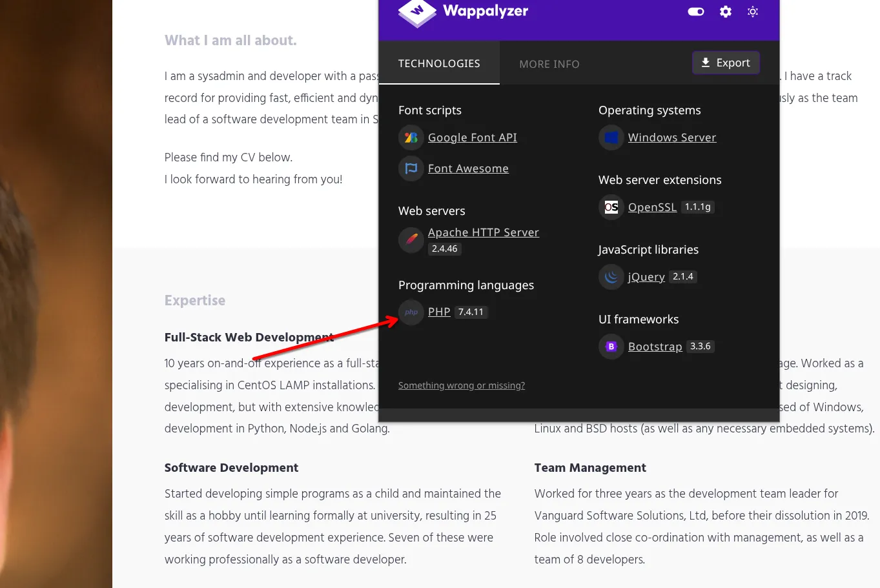Click the Windows Server icon
Viewport: 880px width, 588px height.
(x=611, y=137)
